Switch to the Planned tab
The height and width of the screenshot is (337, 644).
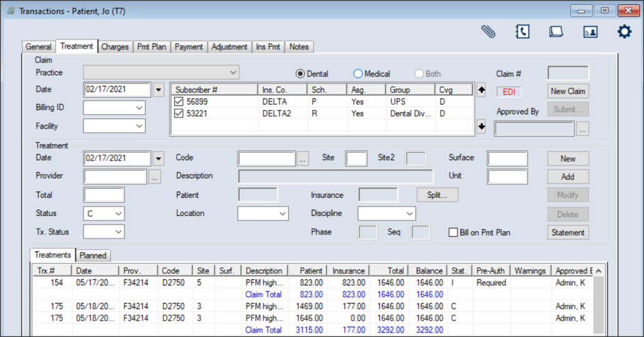[92, 255]
